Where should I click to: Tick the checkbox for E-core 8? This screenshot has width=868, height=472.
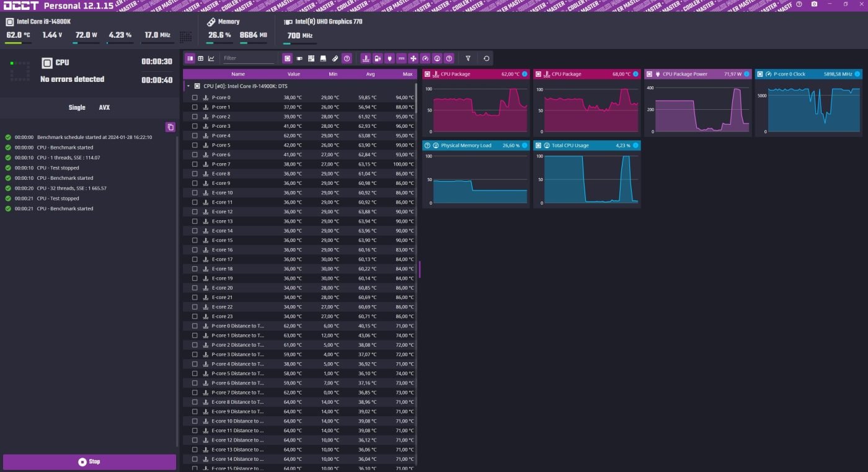tap(195, 174)
